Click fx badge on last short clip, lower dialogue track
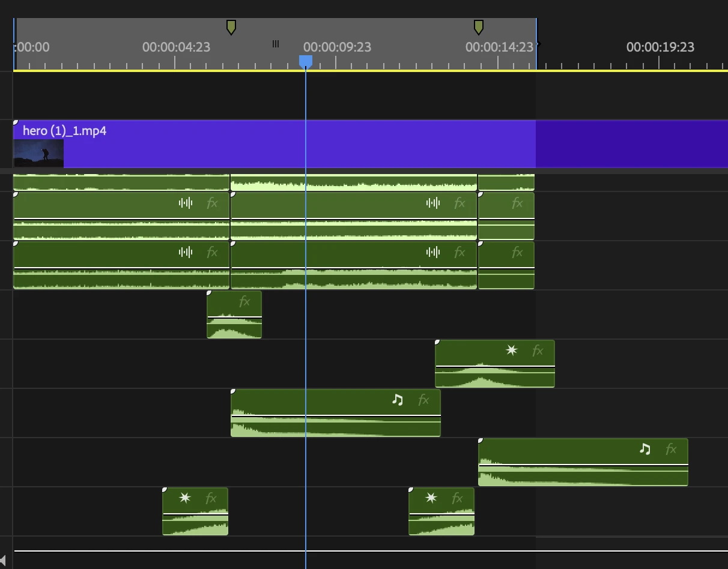The width and height of the screenshot is (728, 569). tap(517, 252)
